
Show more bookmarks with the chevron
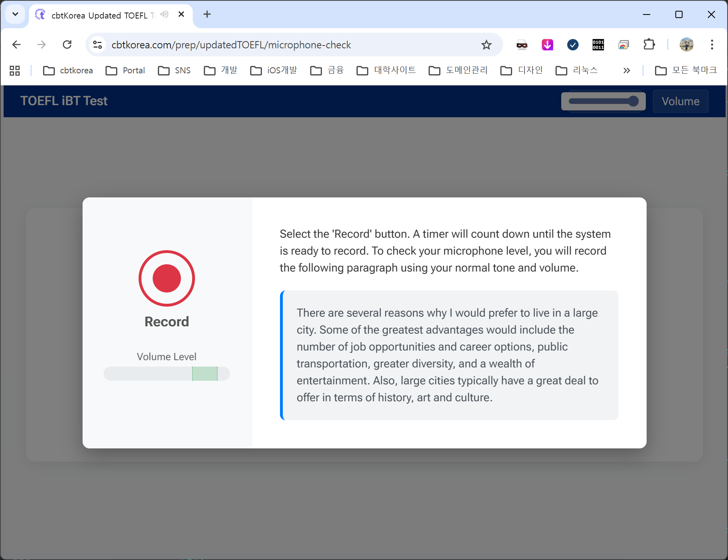[x=626, y=71]
